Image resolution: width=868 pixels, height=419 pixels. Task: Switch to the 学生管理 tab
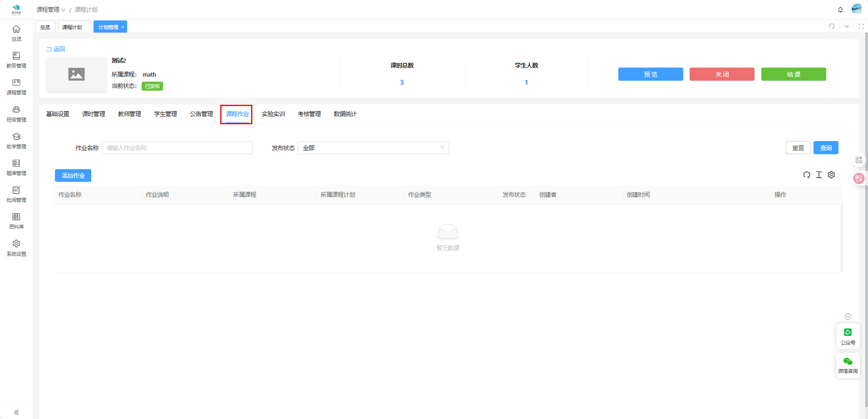click(x=165, y=114)
